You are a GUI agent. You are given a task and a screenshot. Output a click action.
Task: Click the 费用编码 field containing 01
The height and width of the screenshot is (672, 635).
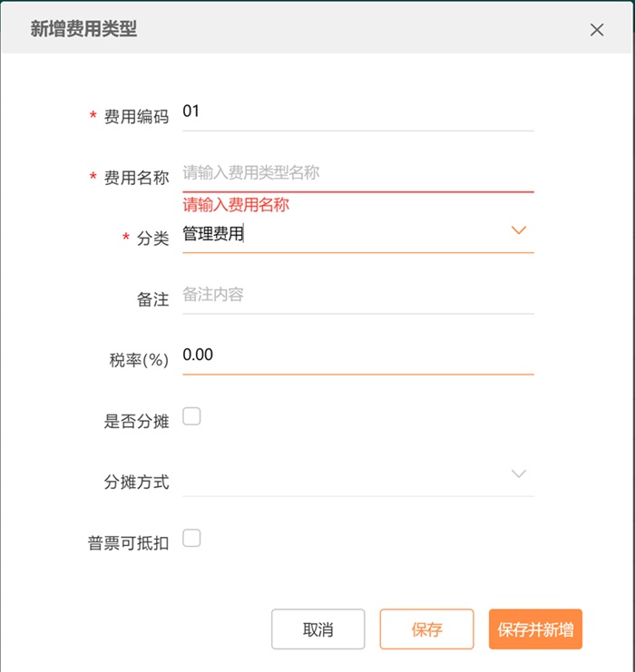click(x=357, y=112)
